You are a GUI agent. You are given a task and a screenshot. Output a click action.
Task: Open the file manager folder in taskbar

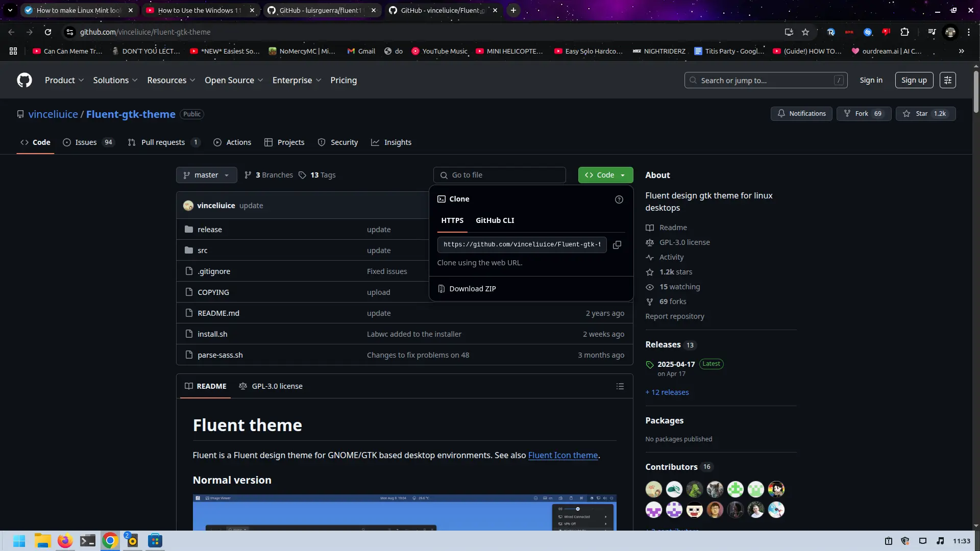[43, 541]
